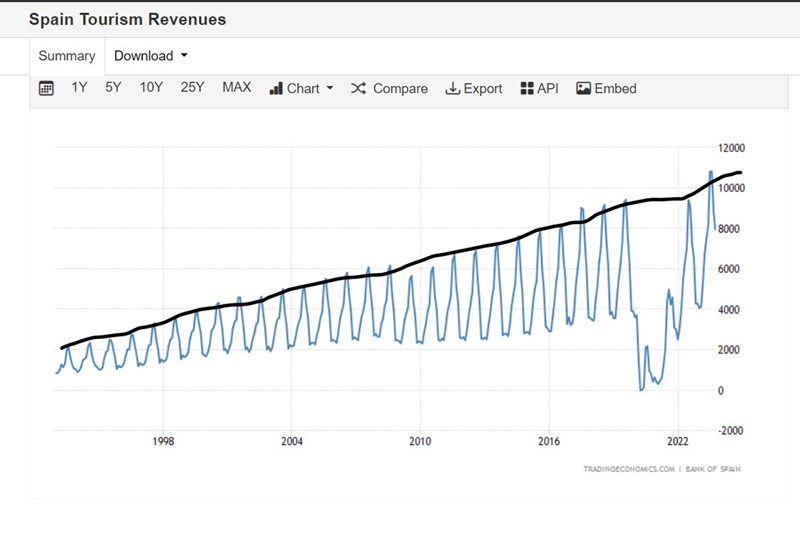Click the Embed image icon
Image resolution: width=800 pixels, height=534 pixels.
pyautogui.click(x=584, y=88)
